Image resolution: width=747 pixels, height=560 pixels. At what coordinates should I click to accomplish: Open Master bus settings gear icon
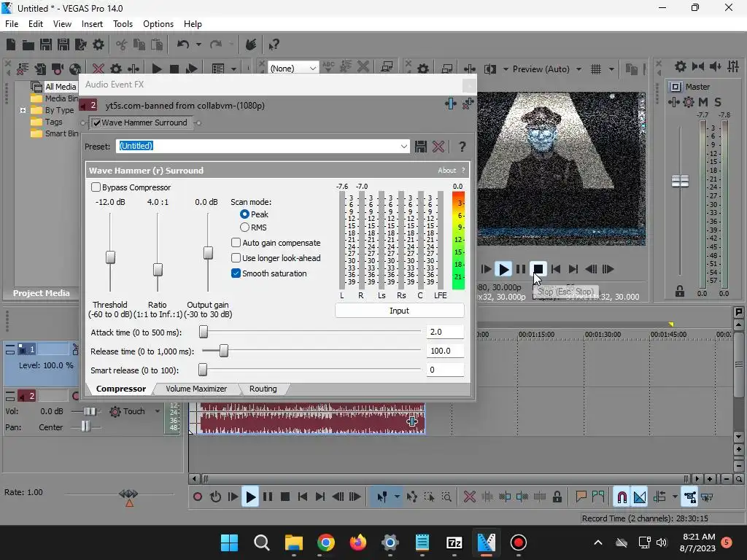coord(689,102)
